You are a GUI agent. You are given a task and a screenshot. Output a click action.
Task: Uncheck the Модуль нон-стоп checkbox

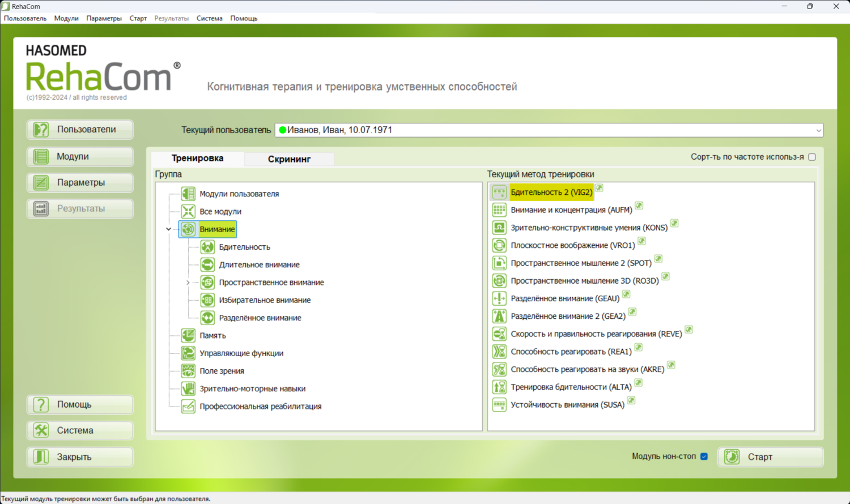(x=704, y=456)
